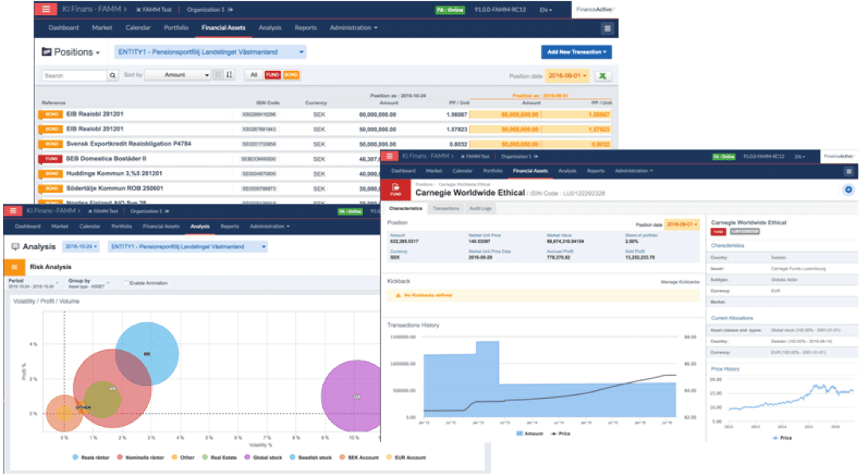This screenshot has height=476, width=868.
Task: Open Svensk Exportkredit Realobligation P4784 position
Action: tap(128, 144)
